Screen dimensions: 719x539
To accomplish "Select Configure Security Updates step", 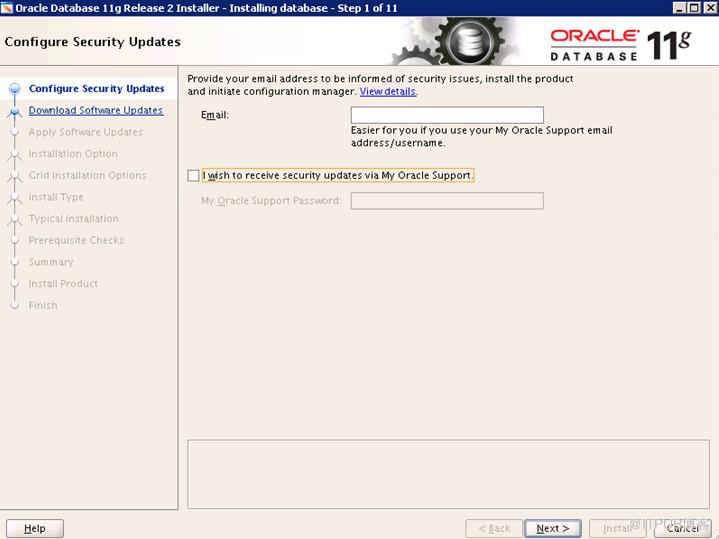I will [x=96, y=89].
